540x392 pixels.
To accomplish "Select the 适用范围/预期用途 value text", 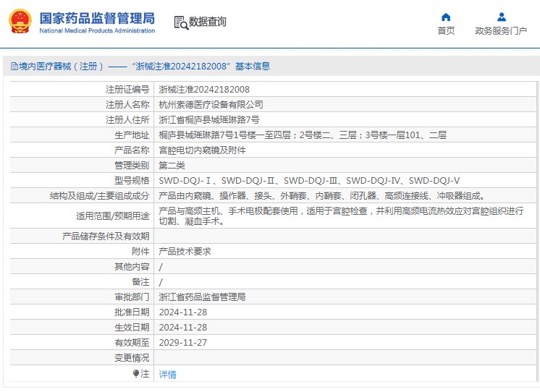I will (x=341, y=216).
